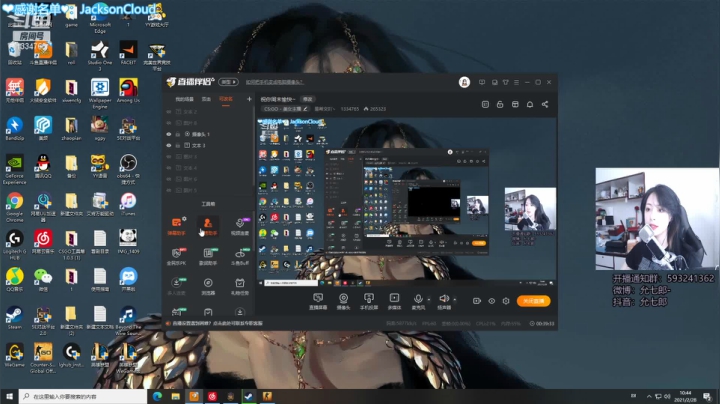
Task: Hide the 文本 3 source
Action: click(169, 146)
